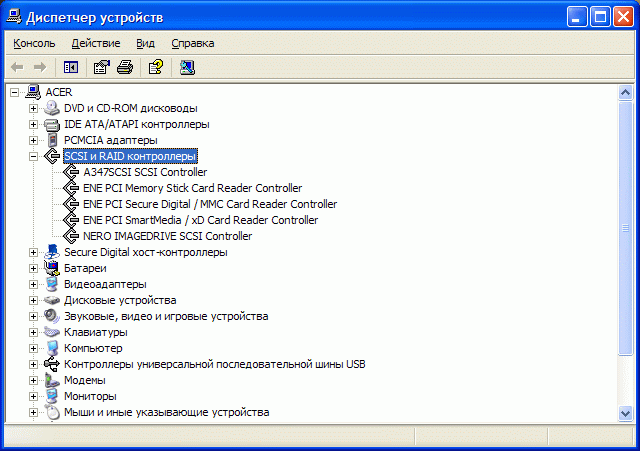Click ENE PCI Secure Digital reader icon

[71, 204]
